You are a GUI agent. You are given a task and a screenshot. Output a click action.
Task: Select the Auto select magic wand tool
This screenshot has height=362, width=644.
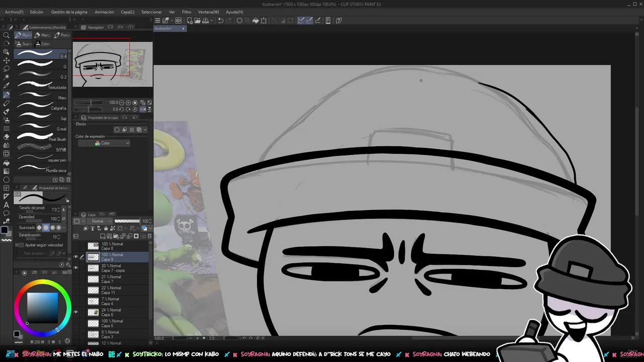(x=6, y=77)
